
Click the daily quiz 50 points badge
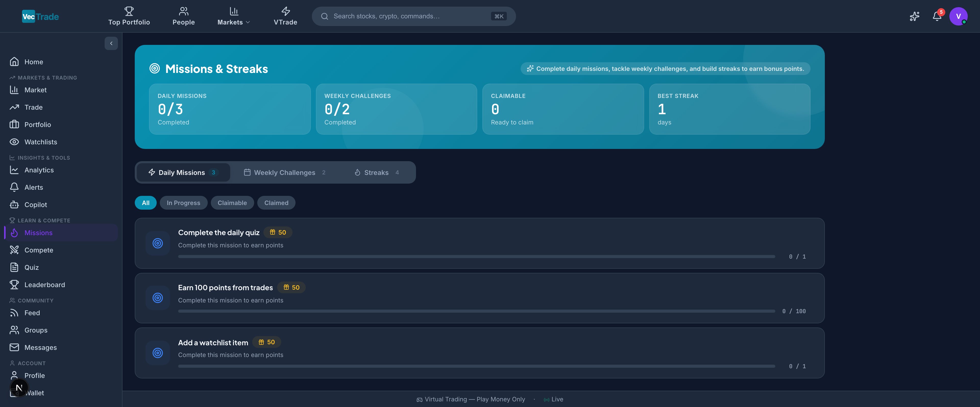[x=278, y=232]
